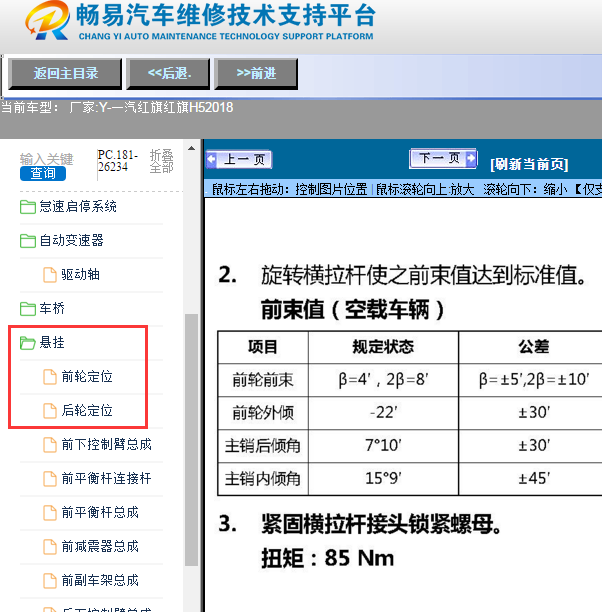Click the 返回主目录 button
Image resolution: width=602 pixels, height=612 pixels.
click(x=65, y=74)
